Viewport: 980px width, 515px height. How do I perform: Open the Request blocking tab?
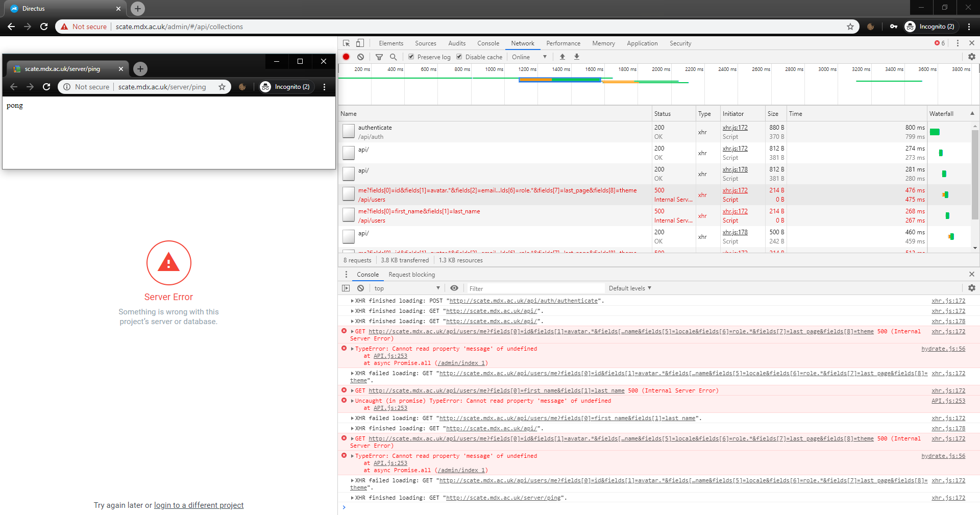(412, 274)
